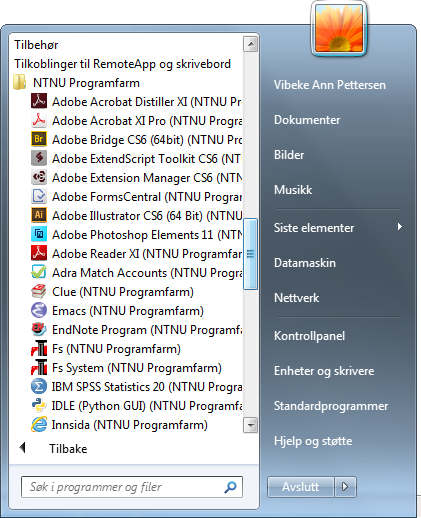The height and width of the screenshot is (518, 421).
Task: Focus the Søk i programmer og filer field
Action: coord(132,487)
